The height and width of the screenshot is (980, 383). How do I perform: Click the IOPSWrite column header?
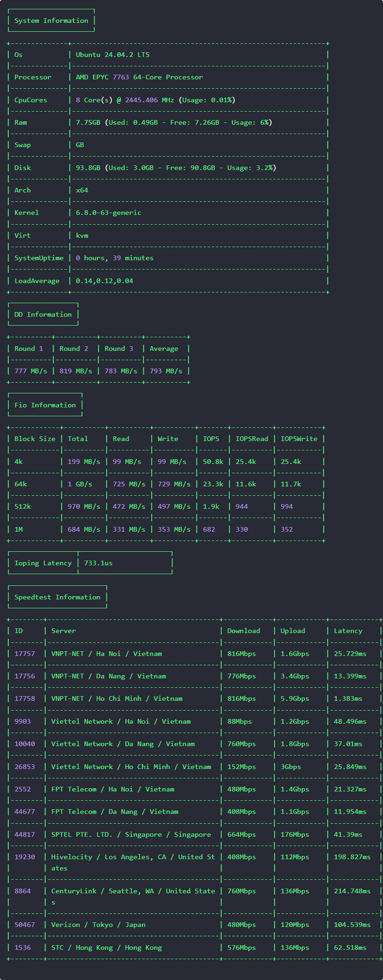[x=299, y=439]
